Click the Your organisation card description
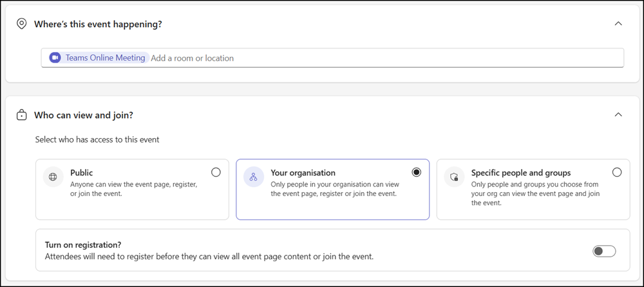The width and height of the screenshot is (644, 287). click(332, 188)
